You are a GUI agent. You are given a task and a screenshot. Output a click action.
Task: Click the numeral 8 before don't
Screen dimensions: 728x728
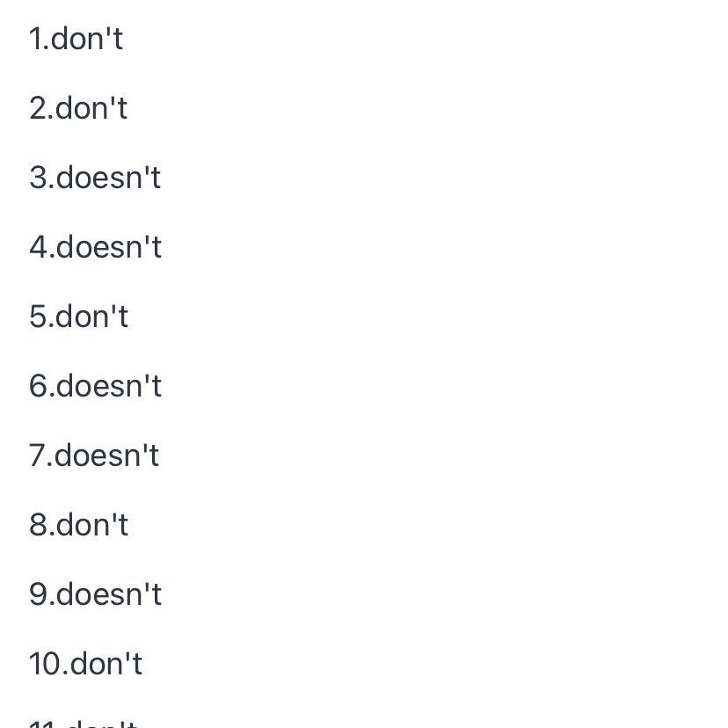coord(39,525)
